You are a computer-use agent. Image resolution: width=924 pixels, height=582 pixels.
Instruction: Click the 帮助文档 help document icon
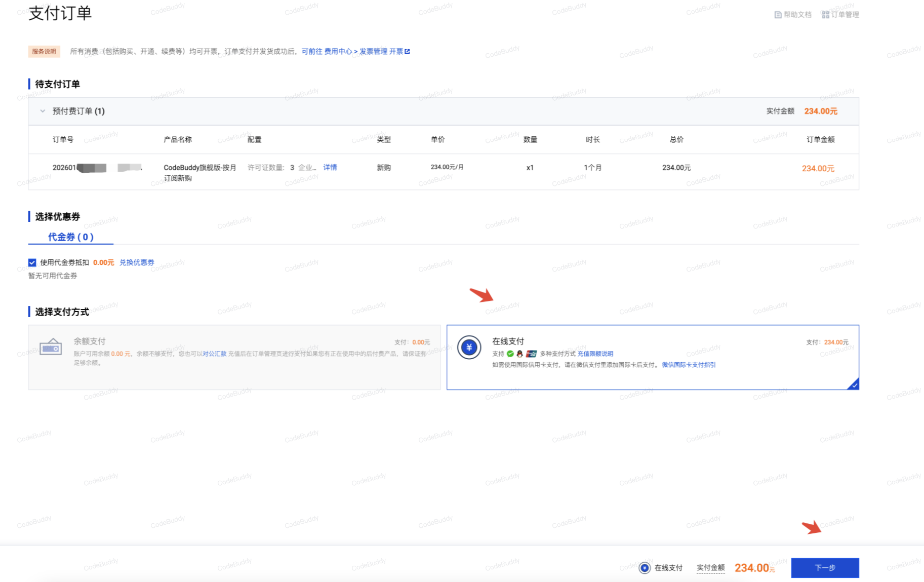[x=778, y=15]
